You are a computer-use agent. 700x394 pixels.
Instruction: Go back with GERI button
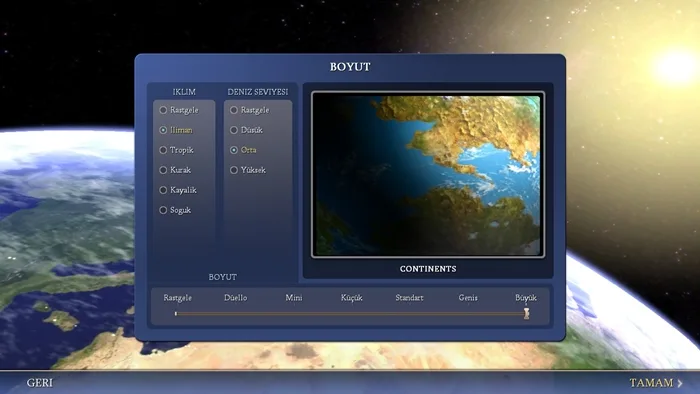[39, 383]
